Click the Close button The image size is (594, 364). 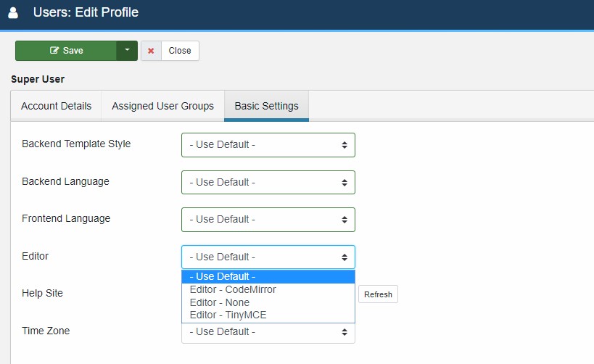pos(180,51)
